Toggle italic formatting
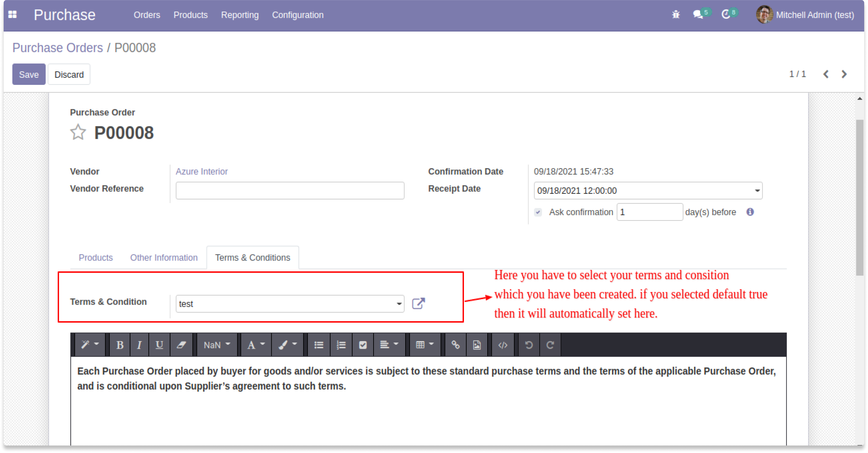 pos(139,345)
